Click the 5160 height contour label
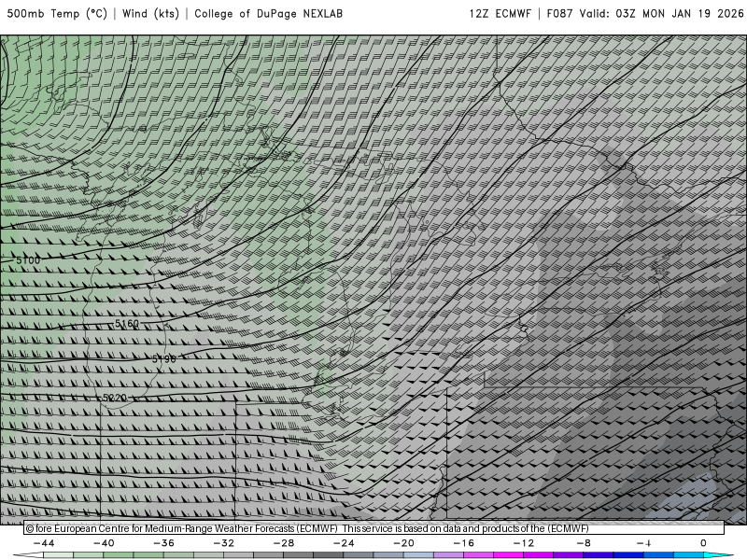The image size is (747, 560). [127, 323]
